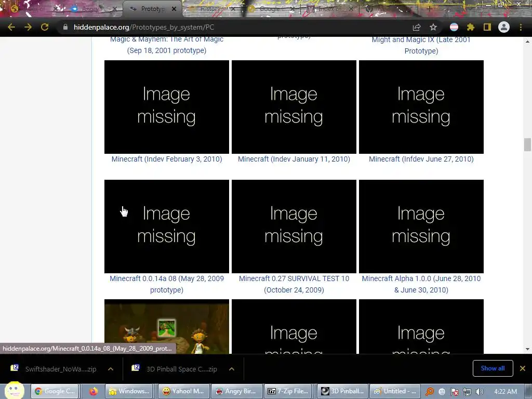Image resolution: width=532 pixels, height=399 pixels.
Task: Open downloaded Swiftshader_NoWa...zip file
Action: [54, 369]
